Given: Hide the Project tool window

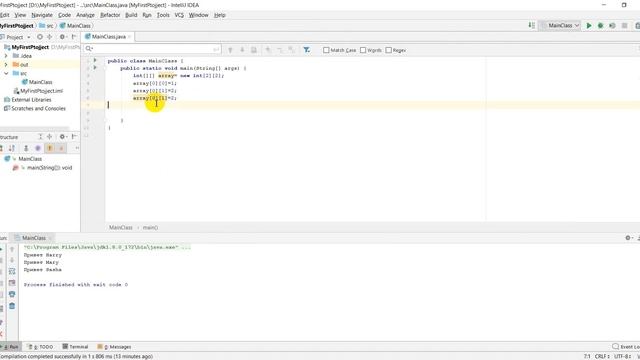Looking at the screenshot, I should (x=74, y=37).
